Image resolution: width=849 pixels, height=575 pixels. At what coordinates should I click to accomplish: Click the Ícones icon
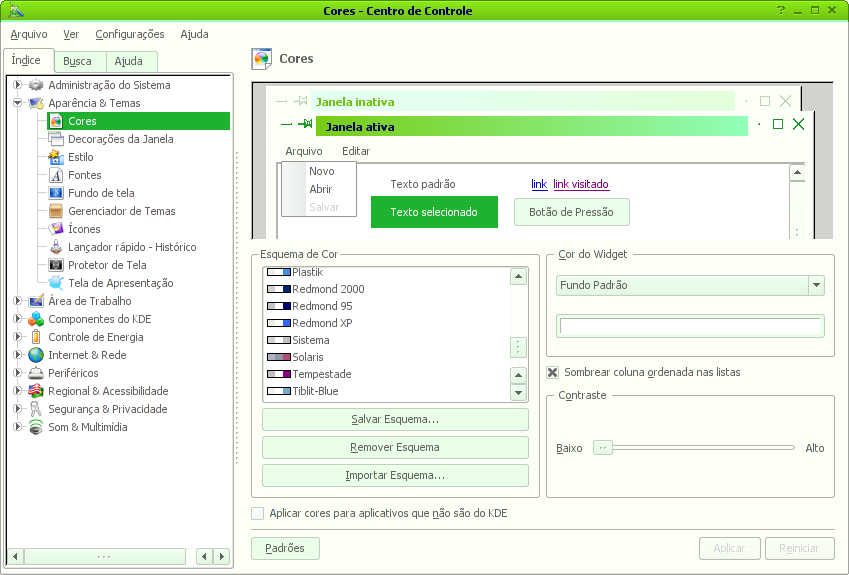tap(56, 229)
